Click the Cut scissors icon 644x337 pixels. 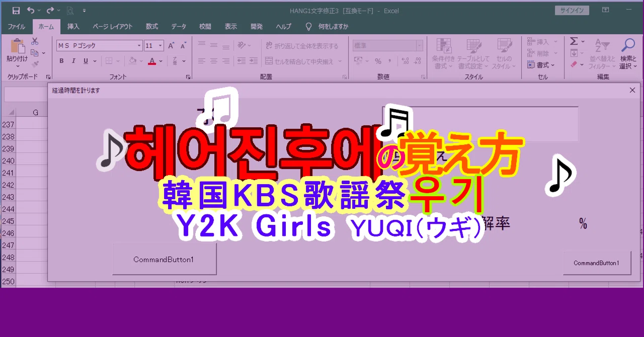(35, 42)
